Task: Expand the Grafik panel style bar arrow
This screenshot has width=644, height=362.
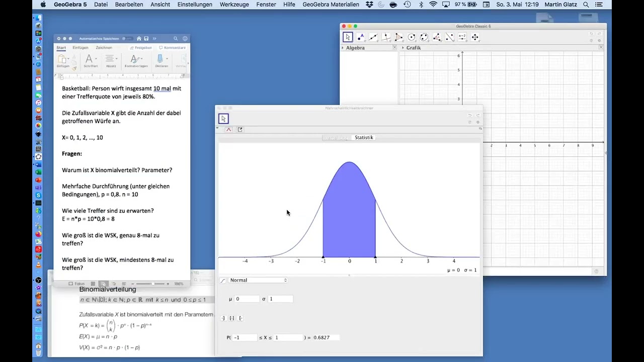Action: (403, 48)
